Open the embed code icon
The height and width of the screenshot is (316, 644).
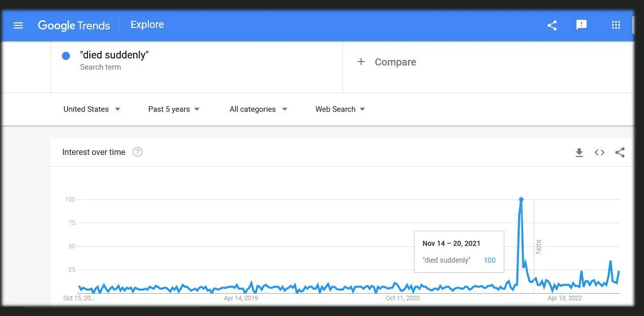tap(599, 152)
